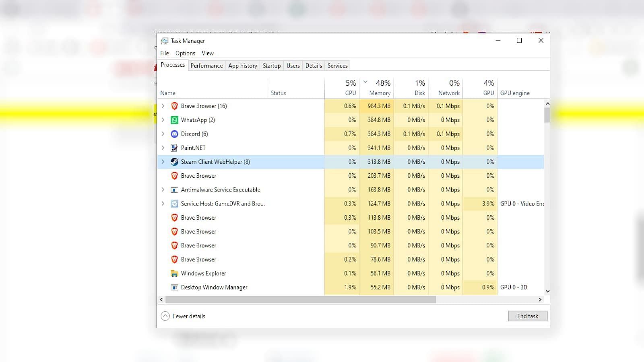This screenshot has width=644, height=362.
Task: Expand Service Host GameDVR entry
Action: (x=163, y=204)
